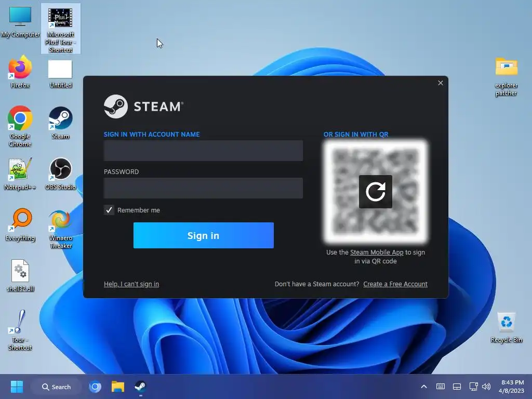Select the Everything search desktop icon
The image size is (532, 399).
20,224
